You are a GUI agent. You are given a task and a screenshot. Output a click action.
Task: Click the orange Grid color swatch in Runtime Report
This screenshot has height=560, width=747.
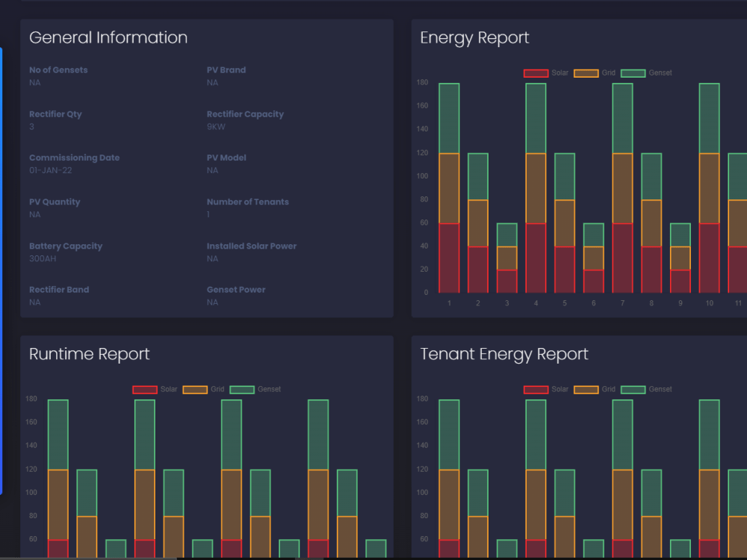(196, 389)
